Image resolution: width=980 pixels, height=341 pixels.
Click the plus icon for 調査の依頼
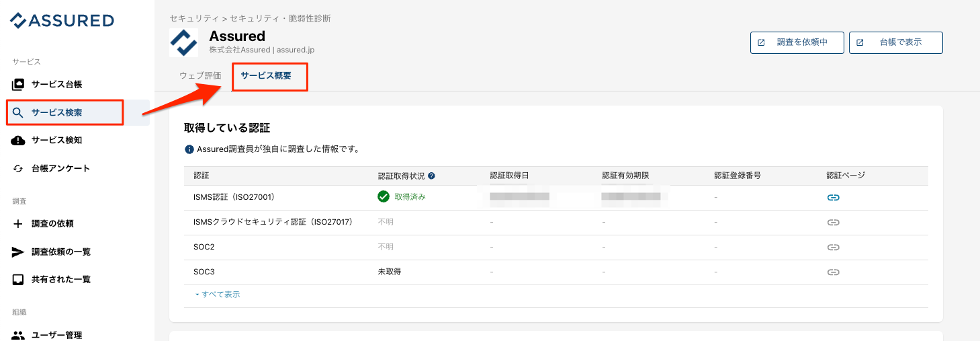coord(18,223)
